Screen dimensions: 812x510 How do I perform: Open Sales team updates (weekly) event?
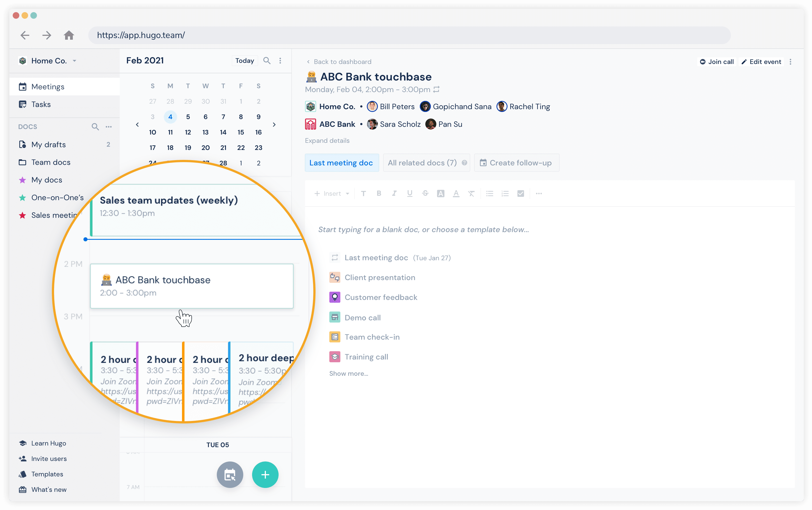tap(196, 210)
